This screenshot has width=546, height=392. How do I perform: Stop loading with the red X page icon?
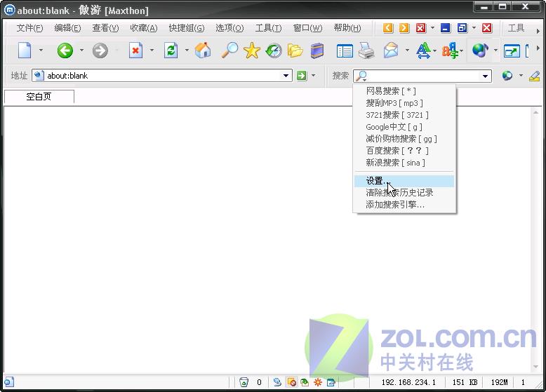point(135,50)
